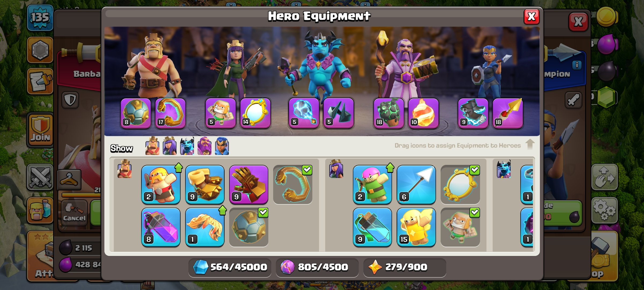Tap the equipped Frozen Arrow mirror checkmarked slot

tap(460, 184)
